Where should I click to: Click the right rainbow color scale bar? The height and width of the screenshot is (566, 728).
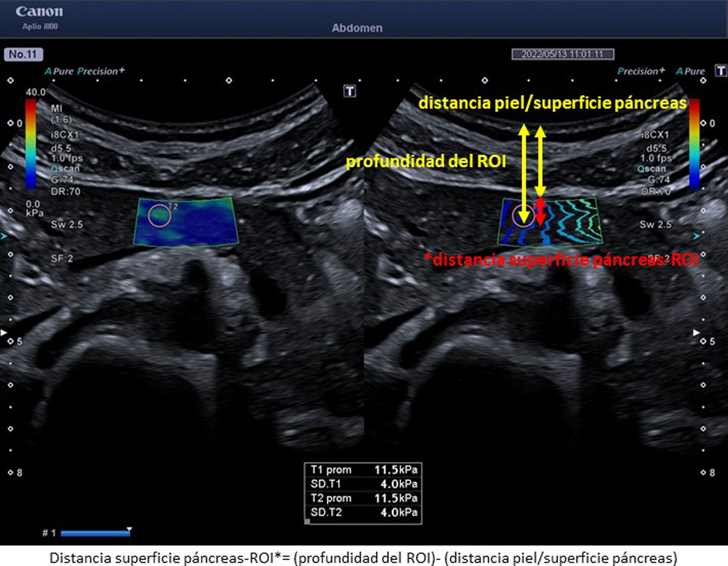(694, 144)
